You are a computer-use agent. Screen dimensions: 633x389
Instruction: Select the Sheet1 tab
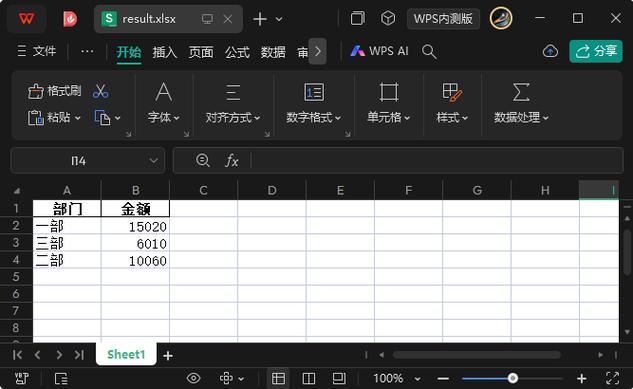pos(126,354)
